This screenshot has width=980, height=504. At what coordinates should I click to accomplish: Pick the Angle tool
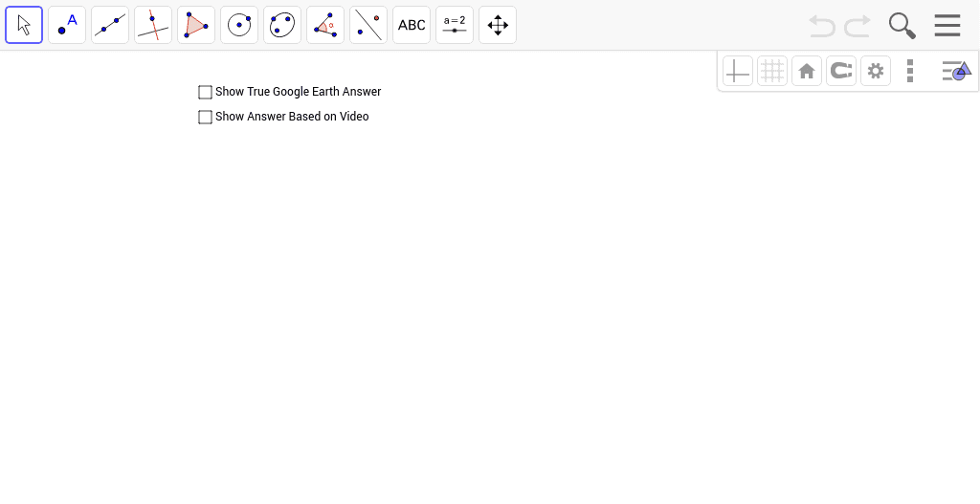click(x=325, y=25)
